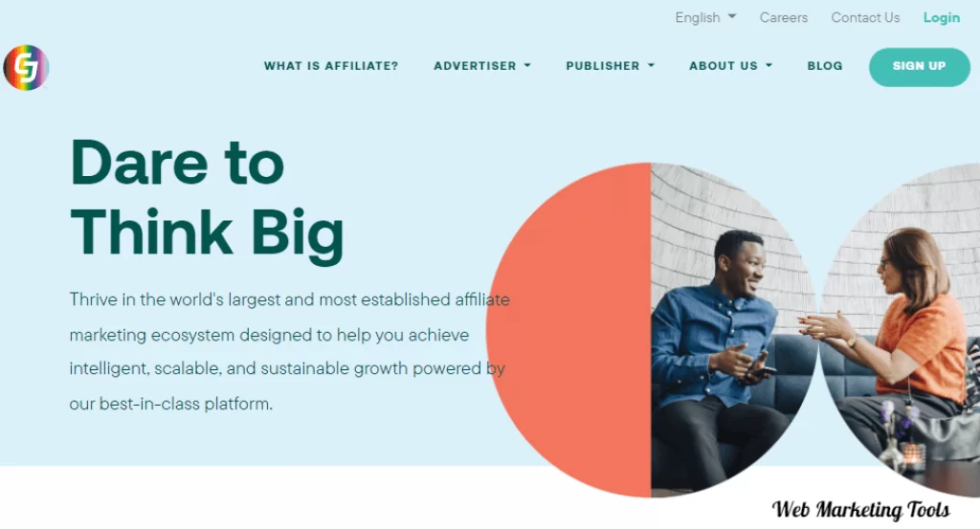Click the coral half-circle graphic
This screenshot has width=980, height=529.
(x=568, y=330)
